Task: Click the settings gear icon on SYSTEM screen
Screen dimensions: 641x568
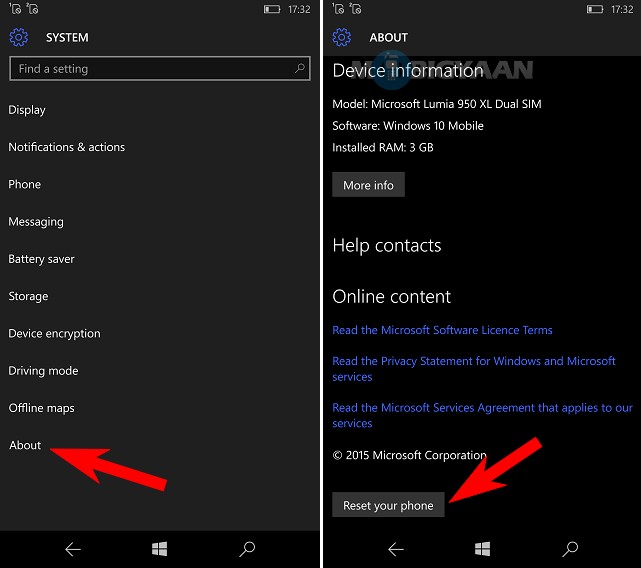Action: pos(19,37)
